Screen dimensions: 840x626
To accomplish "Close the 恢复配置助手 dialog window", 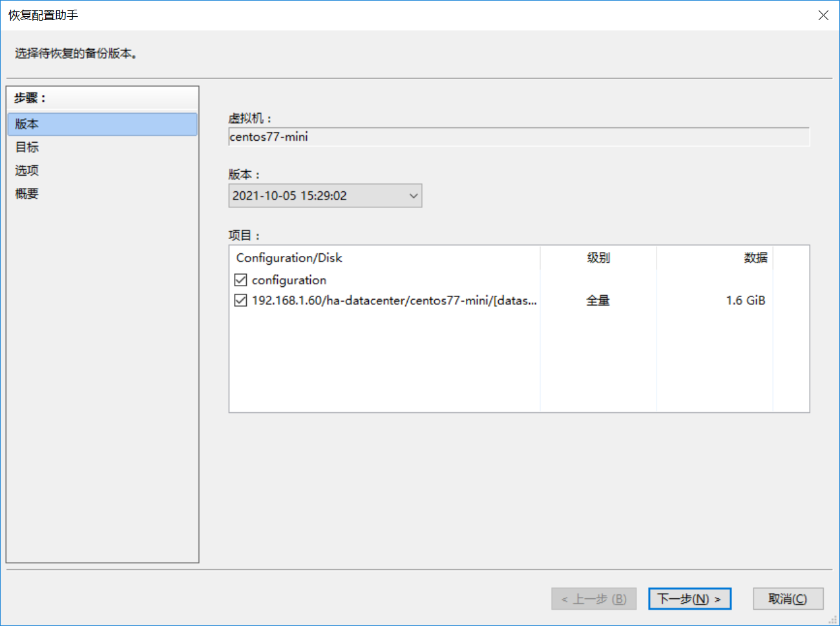I will click(x=823, y=15).
